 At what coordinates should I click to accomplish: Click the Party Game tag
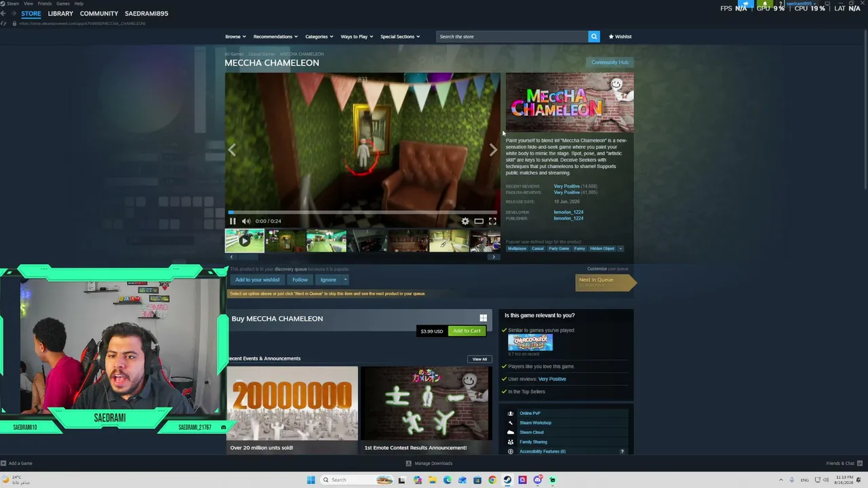point(559,249)
